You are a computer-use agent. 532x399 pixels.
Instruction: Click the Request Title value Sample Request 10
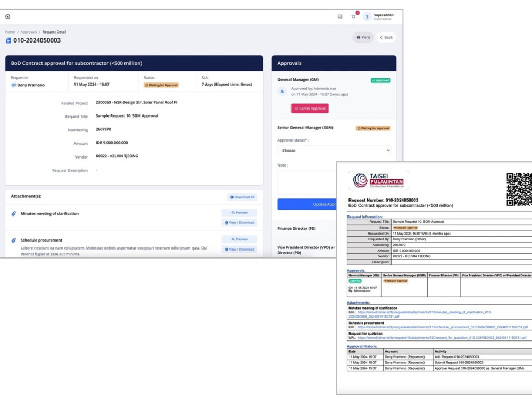point(127,115)
